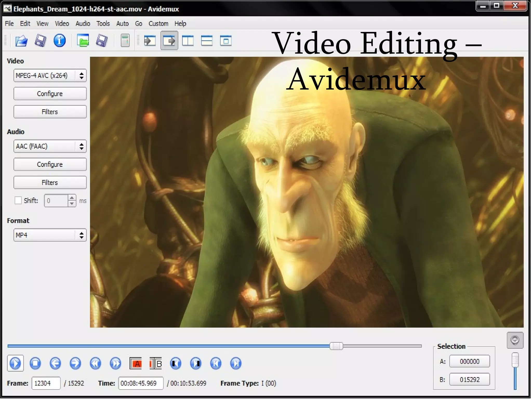Screen dimensions: 532x399
Task: Jump to previous black frame icon
Action: coord(176,363)
